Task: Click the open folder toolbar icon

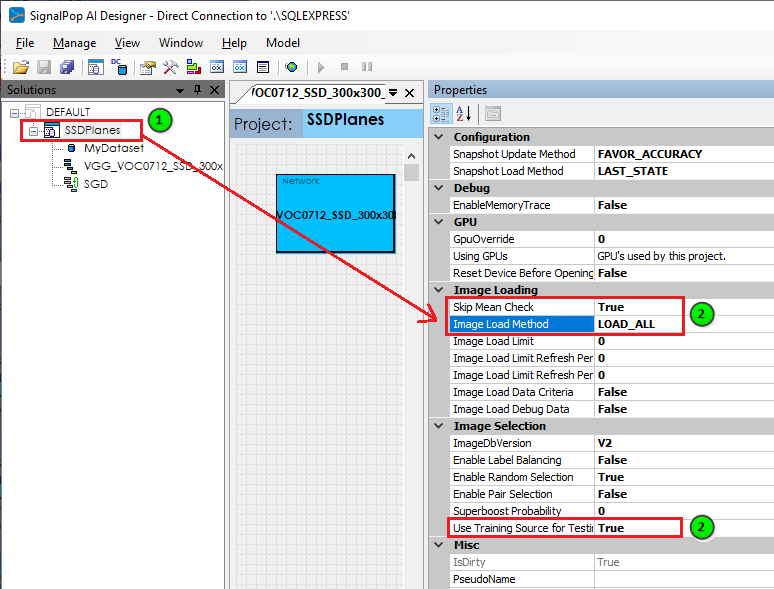Action: coord(21,67)
